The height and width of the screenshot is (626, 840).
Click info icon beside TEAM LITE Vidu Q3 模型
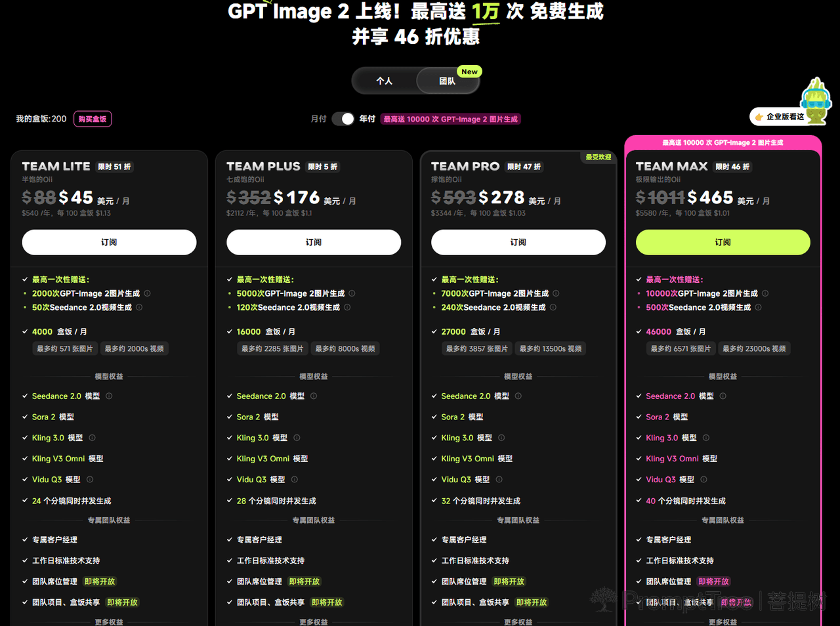pos(90,479)
